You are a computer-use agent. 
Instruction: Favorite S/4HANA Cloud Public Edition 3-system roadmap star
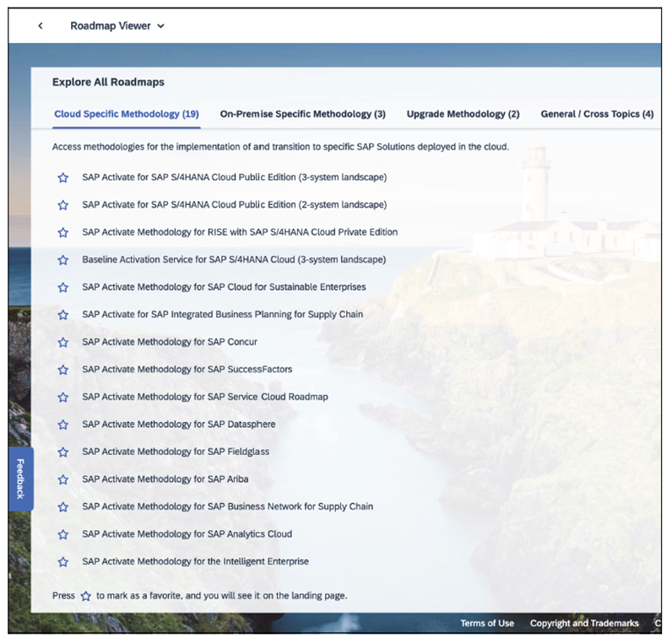click(x=63, y=177)
